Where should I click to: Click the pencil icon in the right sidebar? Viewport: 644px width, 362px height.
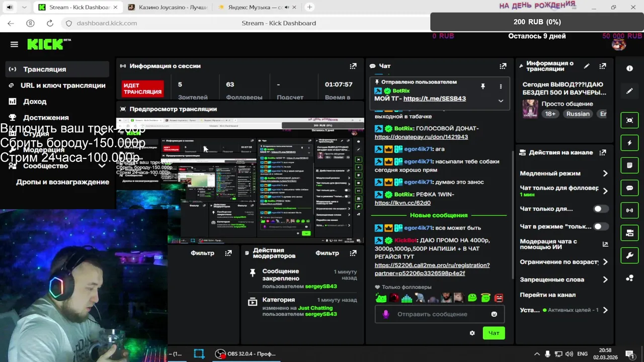coord(629,91)
